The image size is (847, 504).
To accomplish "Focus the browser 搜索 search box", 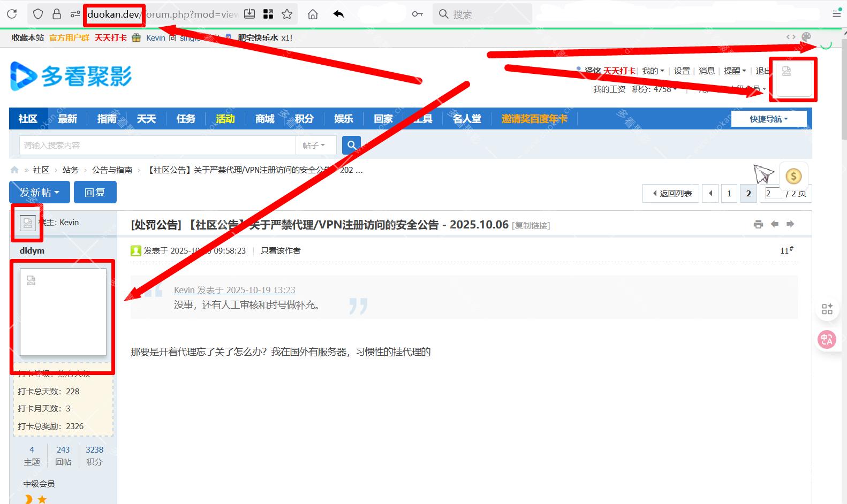I will [x=482, y=14].
